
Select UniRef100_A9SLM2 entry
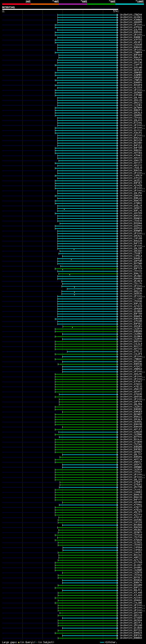click(x=131, y=374)
